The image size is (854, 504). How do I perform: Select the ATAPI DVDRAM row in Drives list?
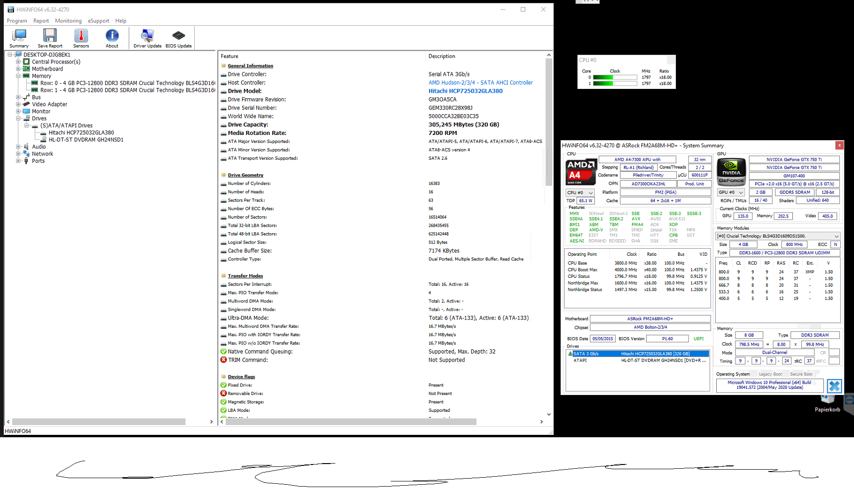point(638,361)
